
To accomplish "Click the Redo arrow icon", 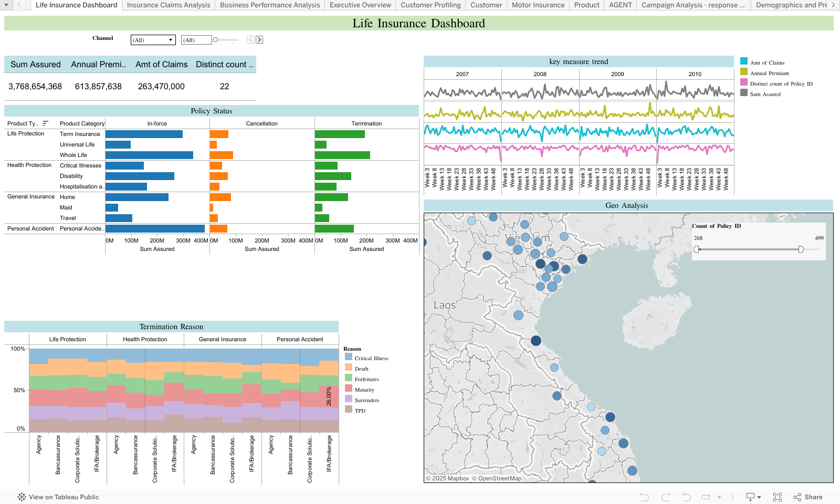I will 666,497.
